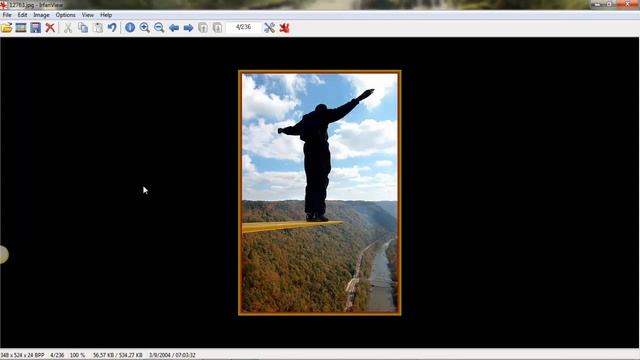Copy the image with the copy icon
This screenshot has width=640, height=360.
83,27
